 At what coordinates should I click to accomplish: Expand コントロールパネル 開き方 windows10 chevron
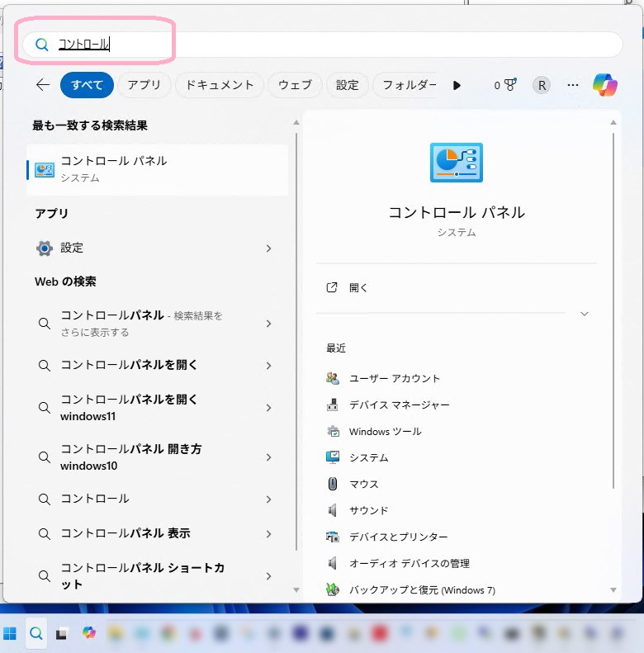[268, 457]
